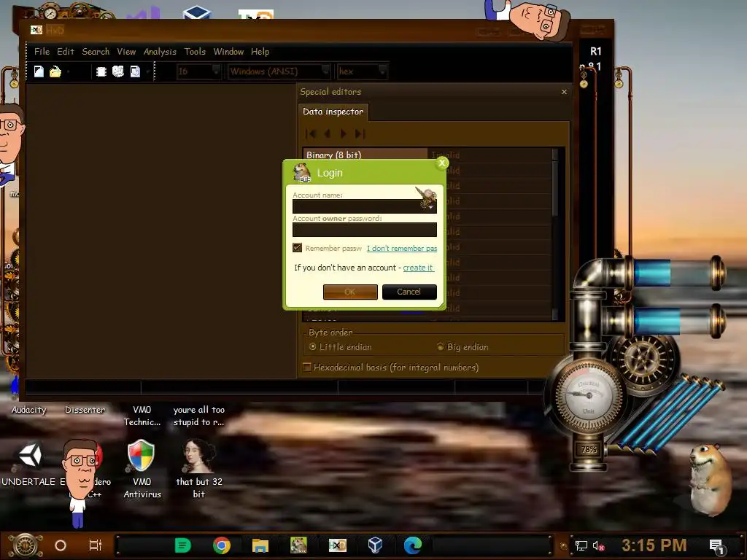The height and width of the screenshot is (560, 747).
Task: Click the 3:15 PM taskbar clock
Action: [654, 545]
